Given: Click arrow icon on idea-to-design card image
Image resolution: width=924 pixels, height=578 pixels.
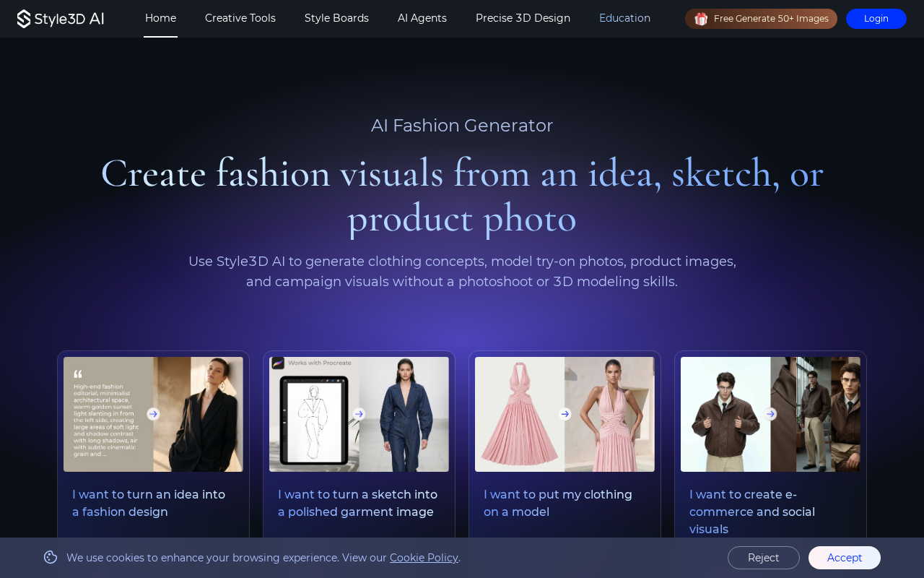Looking at the screenshot, I should click(x=153, y=414).
